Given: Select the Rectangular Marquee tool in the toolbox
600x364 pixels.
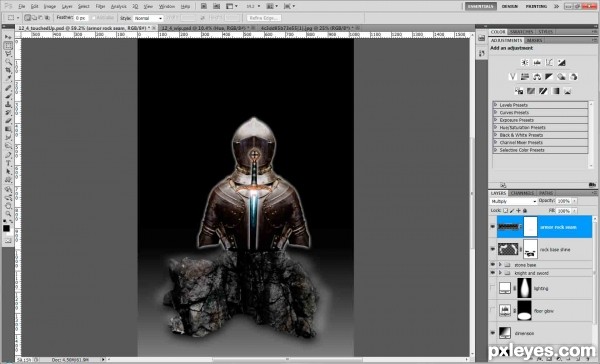Looking at the screenshot, I should [8, 45].
